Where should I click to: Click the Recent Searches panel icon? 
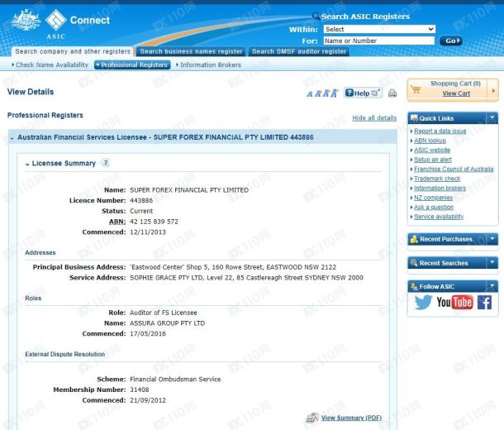(x=414, y=263)
